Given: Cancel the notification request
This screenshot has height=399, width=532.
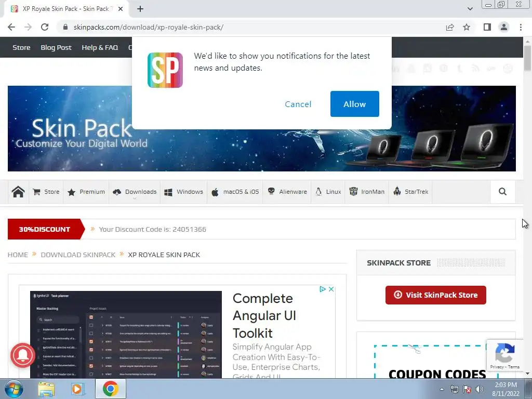Looking at the screenshot, I should [298, 104].
